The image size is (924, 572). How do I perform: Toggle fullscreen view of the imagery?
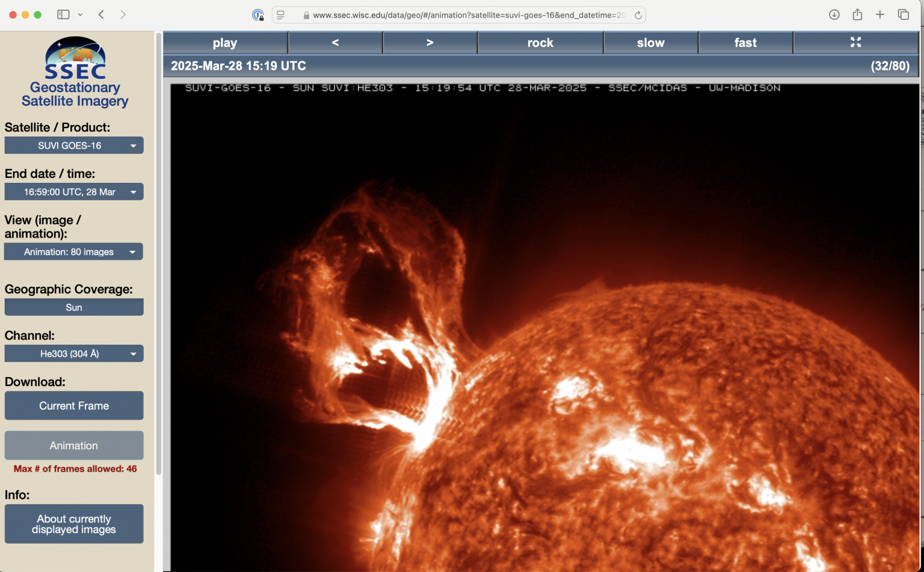point(856,43)
